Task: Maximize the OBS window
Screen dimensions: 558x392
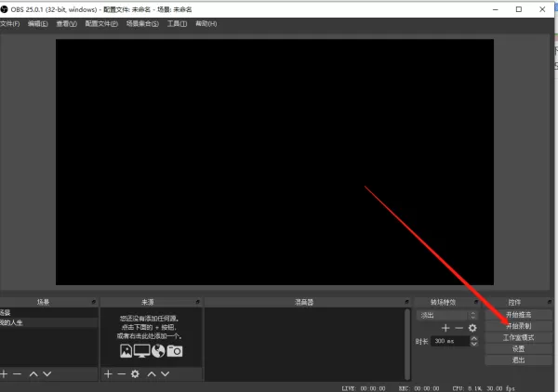Action: click(x=519, y=9)
